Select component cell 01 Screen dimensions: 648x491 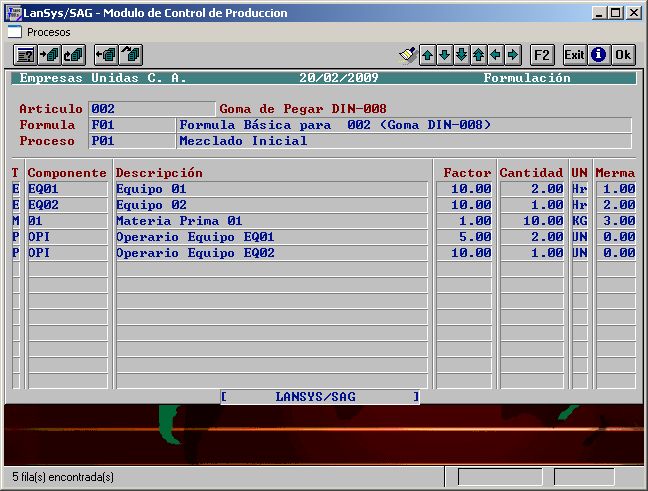point(68,221)
